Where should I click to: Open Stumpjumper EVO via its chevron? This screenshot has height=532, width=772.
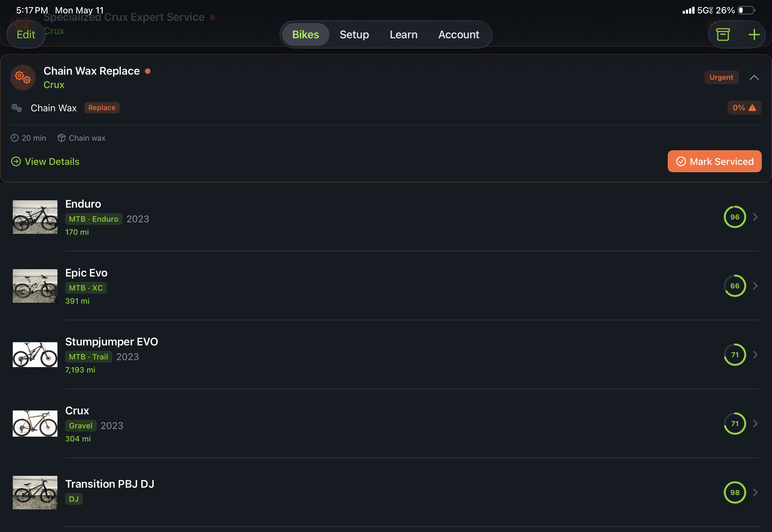[755, 355]
